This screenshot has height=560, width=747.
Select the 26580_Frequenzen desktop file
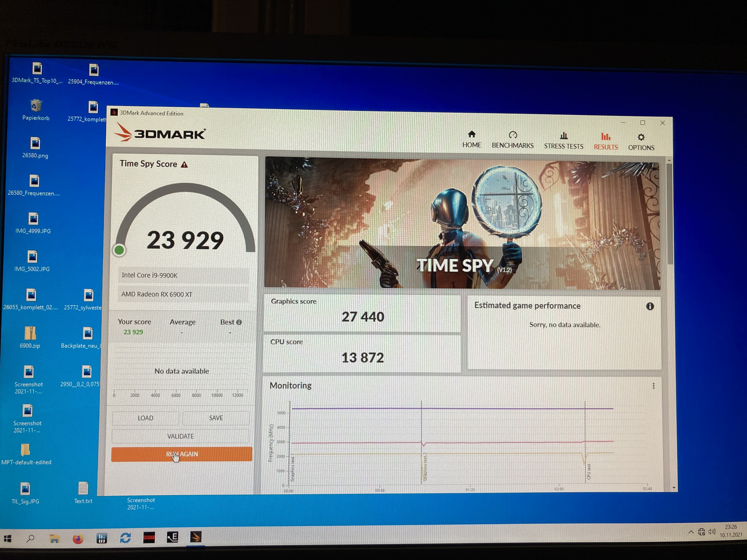coord(34,185)
